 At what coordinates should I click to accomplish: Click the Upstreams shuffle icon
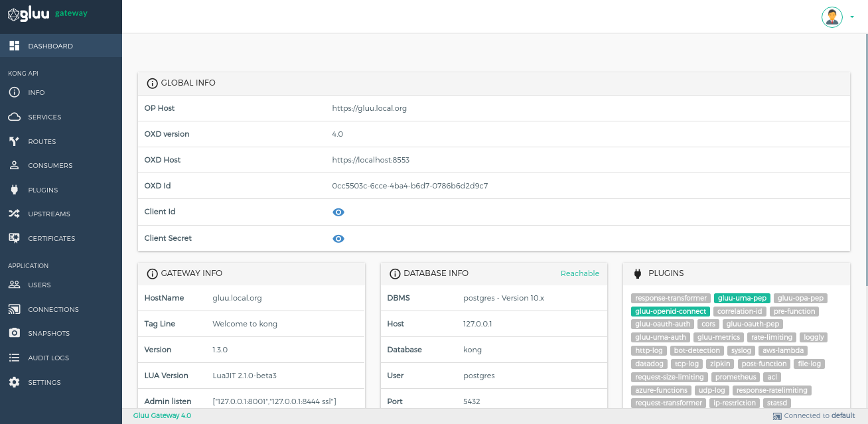click(14, 214)
